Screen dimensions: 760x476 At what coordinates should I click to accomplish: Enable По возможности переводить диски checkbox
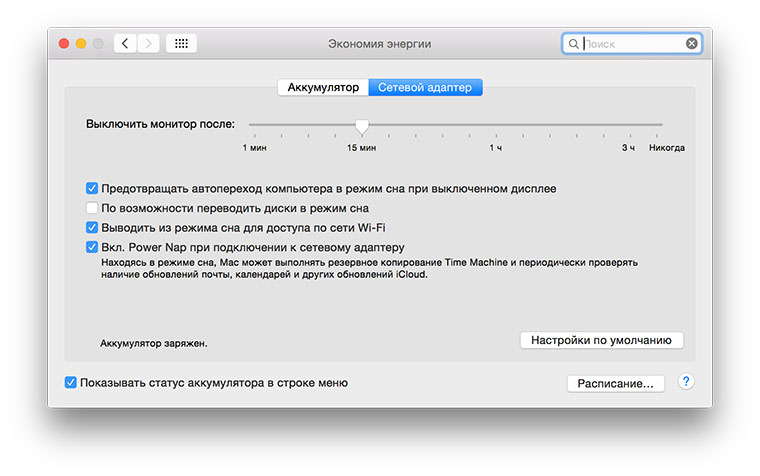[92, 208]
